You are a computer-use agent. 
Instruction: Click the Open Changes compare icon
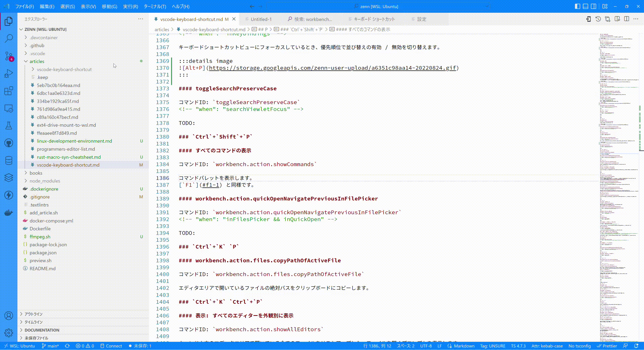pyautogui.click(x=607, y=19)
